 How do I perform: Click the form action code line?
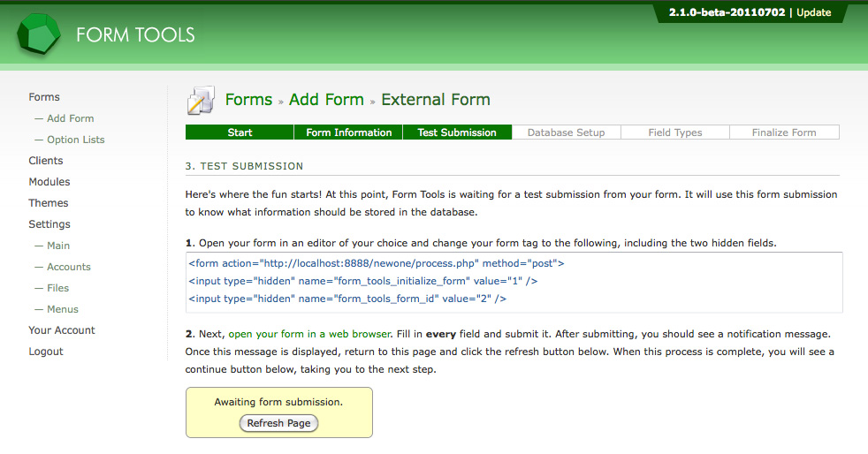(x=377, y=263)
